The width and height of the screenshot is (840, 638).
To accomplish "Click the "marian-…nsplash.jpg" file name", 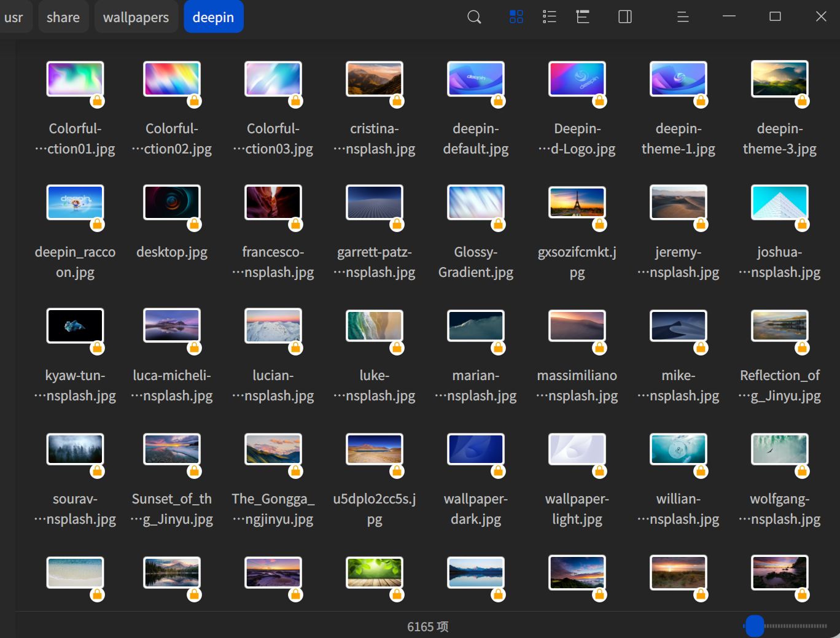I will 476,386.
